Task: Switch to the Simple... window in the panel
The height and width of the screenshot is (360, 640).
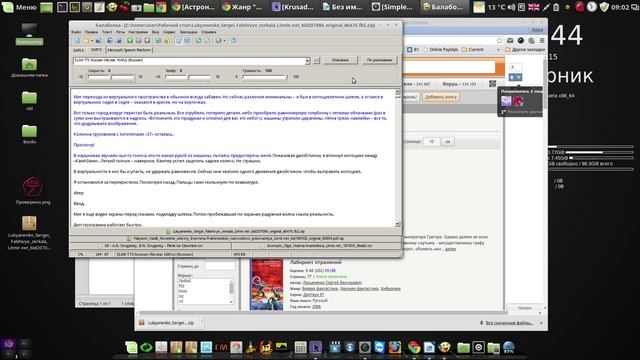Action: tap(393, 7)
